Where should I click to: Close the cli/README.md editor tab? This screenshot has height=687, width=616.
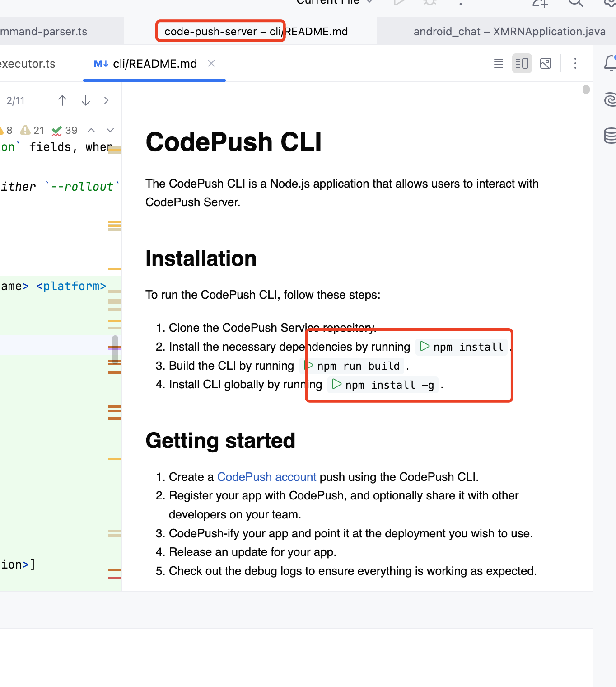click(211, 63)
